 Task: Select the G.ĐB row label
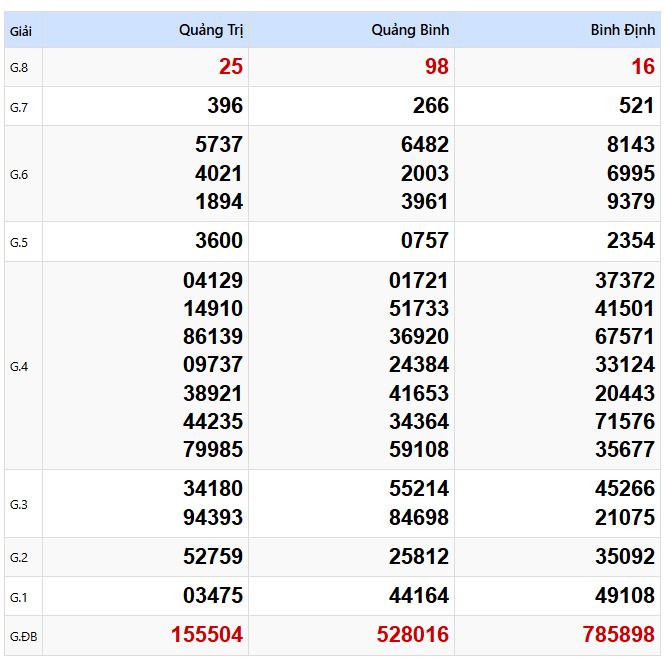point(24,637)
